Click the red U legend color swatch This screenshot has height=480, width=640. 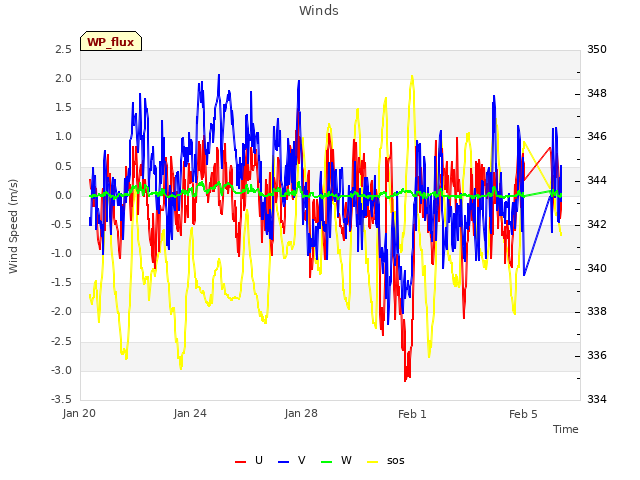click(240, 462)
